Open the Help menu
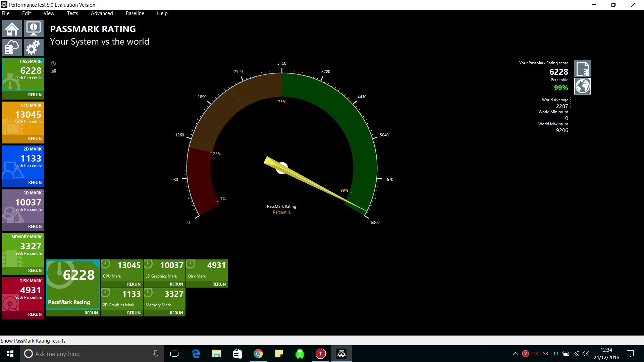This screenshot has width=644, height=362. (x=162, y=13)
